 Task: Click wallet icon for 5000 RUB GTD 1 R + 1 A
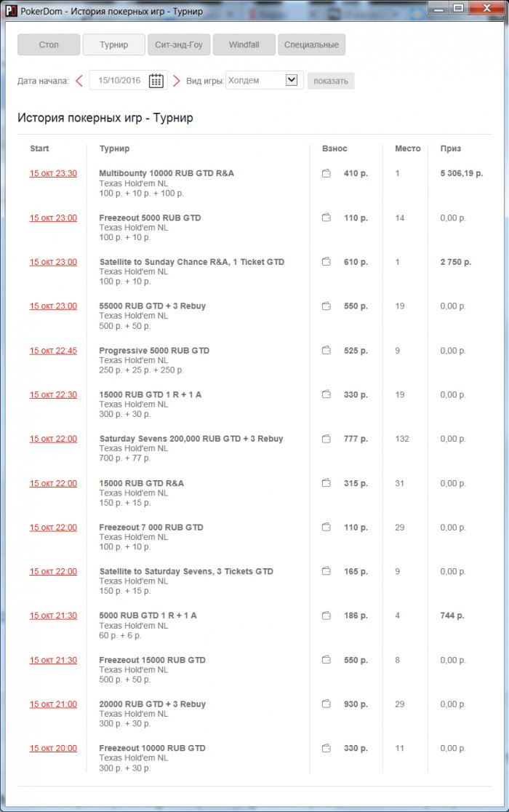point(326,616)
